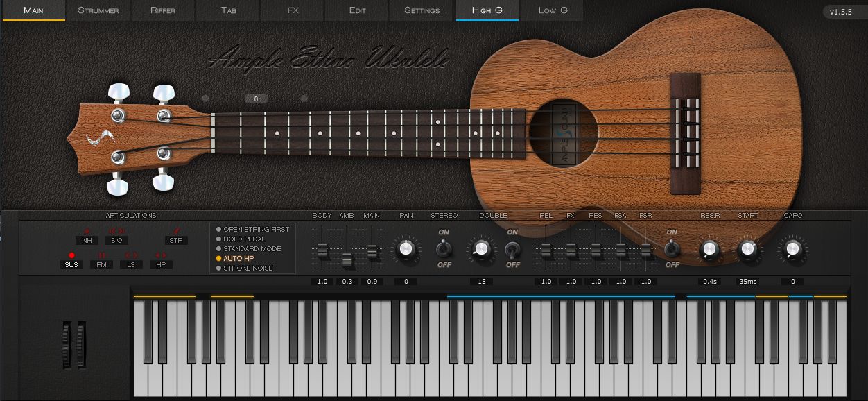Select the palm mute icon above PM
The width and height of the screenshot is (868, 401).
point(101,255)
